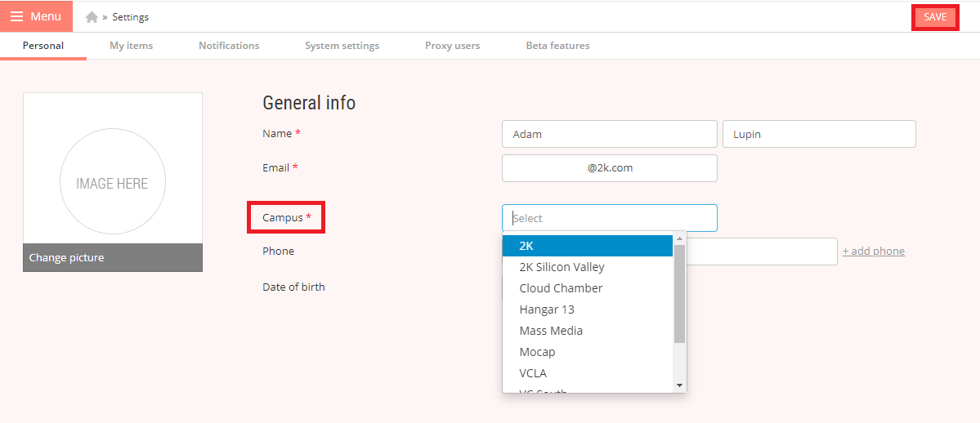Click the add phone link
980x423 pixels.
(x=873, y=252)
